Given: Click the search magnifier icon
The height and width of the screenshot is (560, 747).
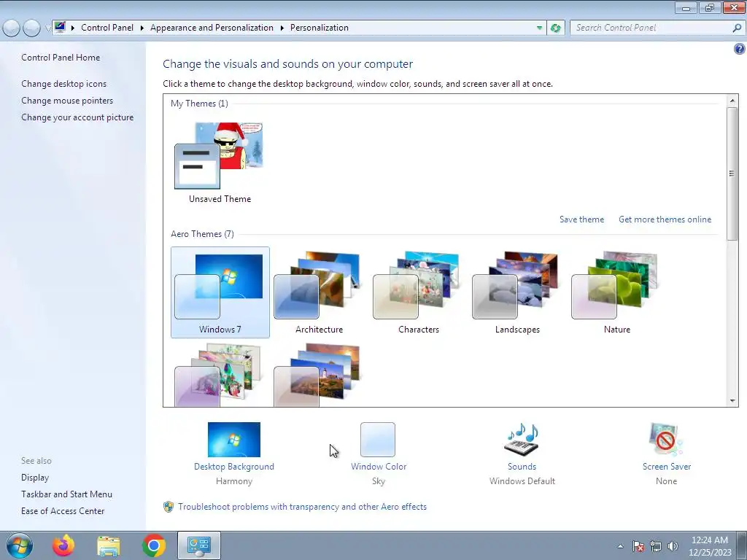Looking at the screenshot, I should pos(737,28).
